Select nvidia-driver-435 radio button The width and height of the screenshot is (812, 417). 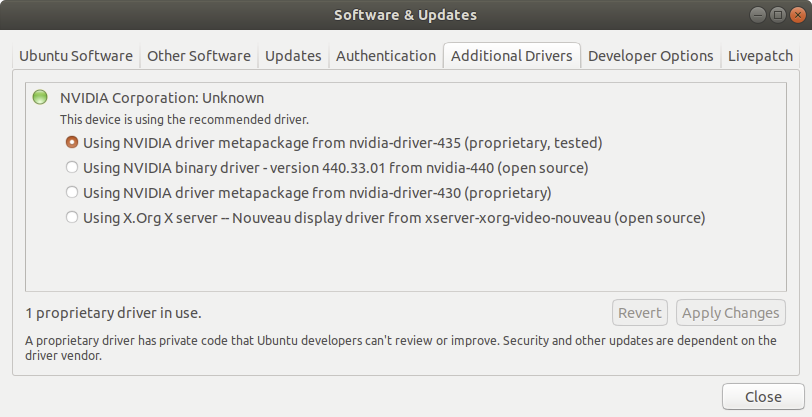[x=72, y=142]
